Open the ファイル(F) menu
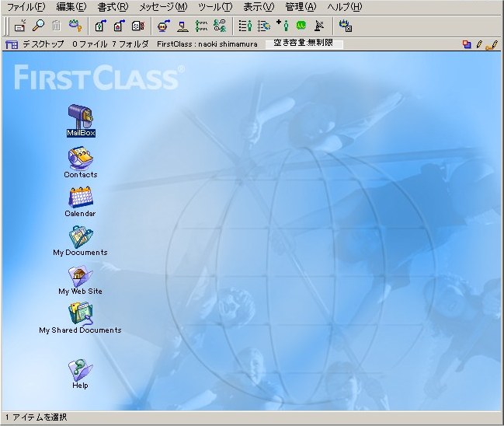 point(26,7)
